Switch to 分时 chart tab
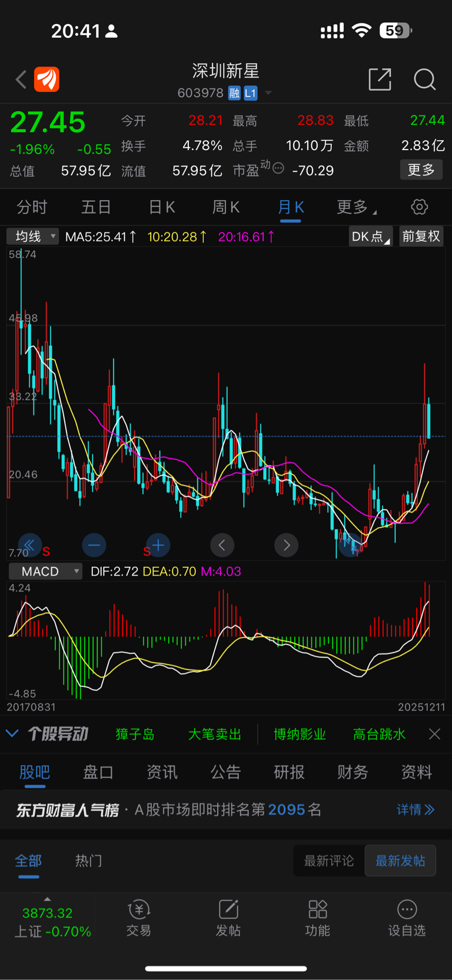452x980 pixels. [x=32, y=207]
